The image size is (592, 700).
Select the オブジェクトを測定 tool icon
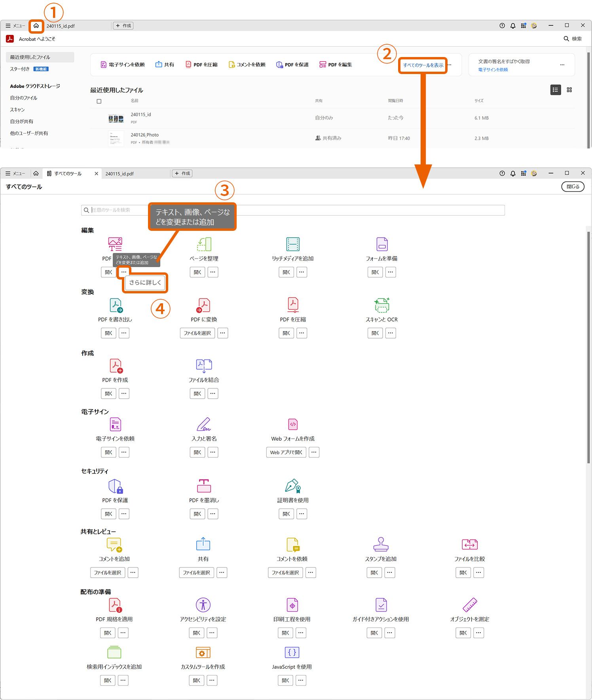[470, 605]
